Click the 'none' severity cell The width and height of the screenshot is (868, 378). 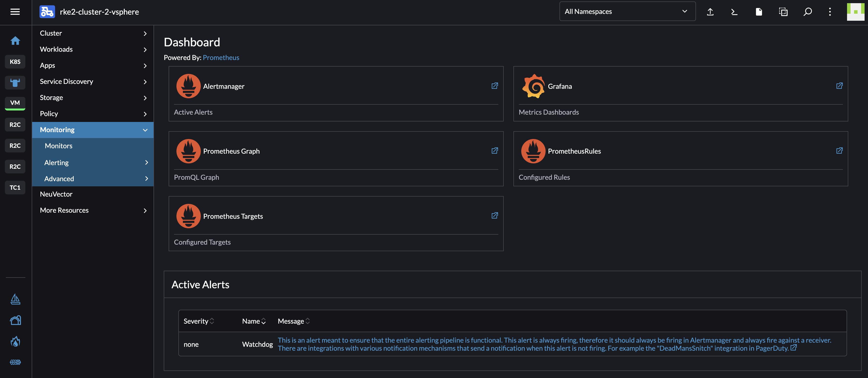click(191, 344)
